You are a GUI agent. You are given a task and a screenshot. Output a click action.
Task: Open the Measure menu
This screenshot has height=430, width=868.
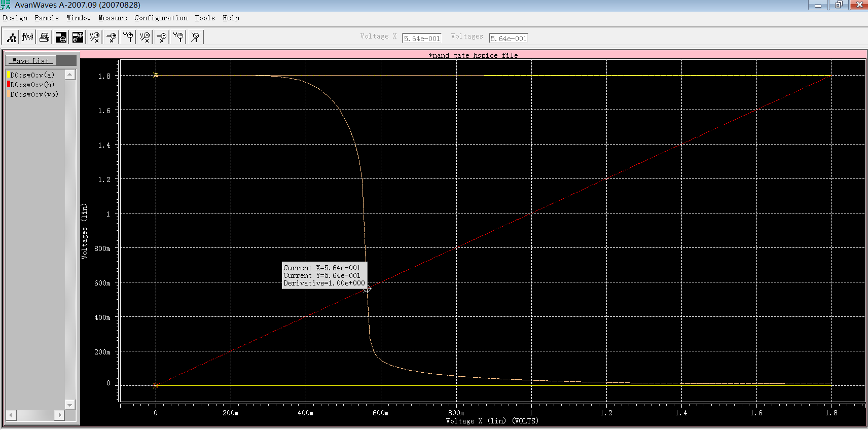pyautogui.click(x=113, y=18)
